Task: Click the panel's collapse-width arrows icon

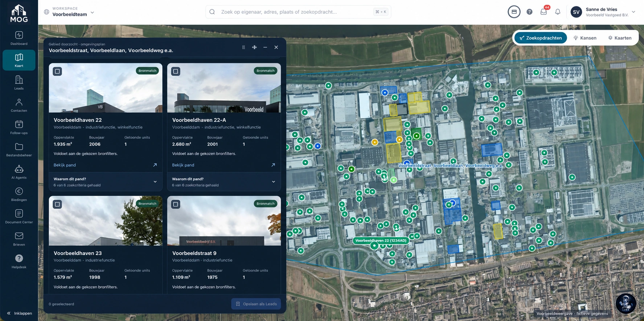Action: [x=254, y=47]
